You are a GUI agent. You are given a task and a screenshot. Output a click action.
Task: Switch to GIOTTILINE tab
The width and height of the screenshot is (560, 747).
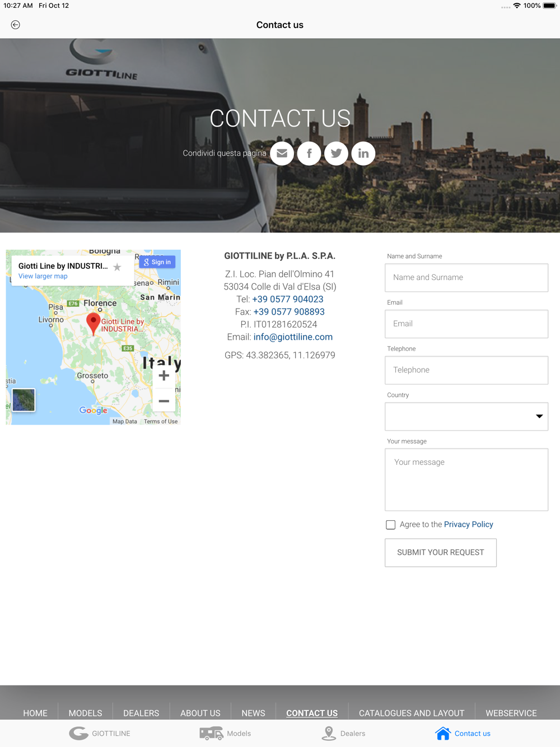[100, 734]
